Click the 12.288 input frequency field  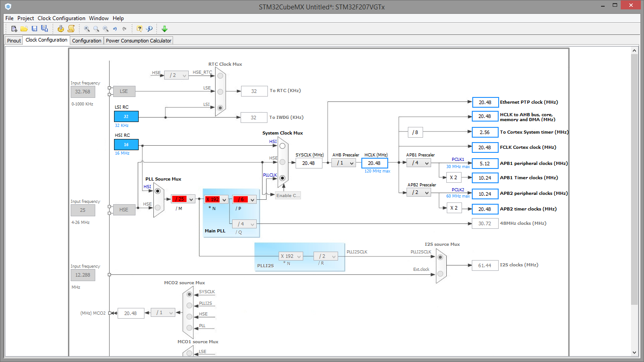point(83,275)
